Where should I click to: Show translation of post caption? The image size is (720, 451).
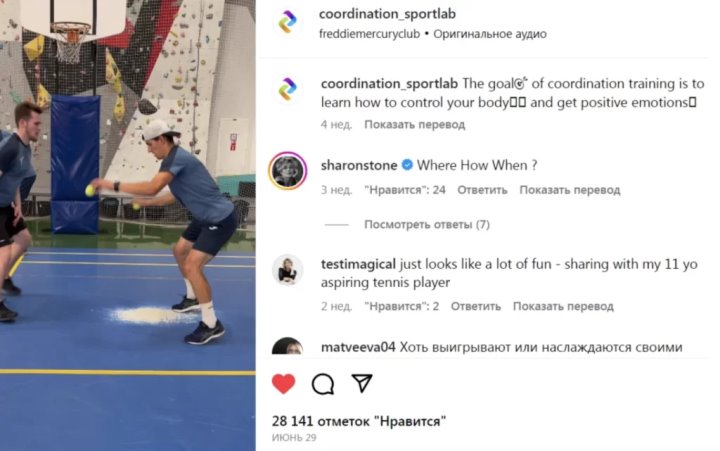click(415, 124)
